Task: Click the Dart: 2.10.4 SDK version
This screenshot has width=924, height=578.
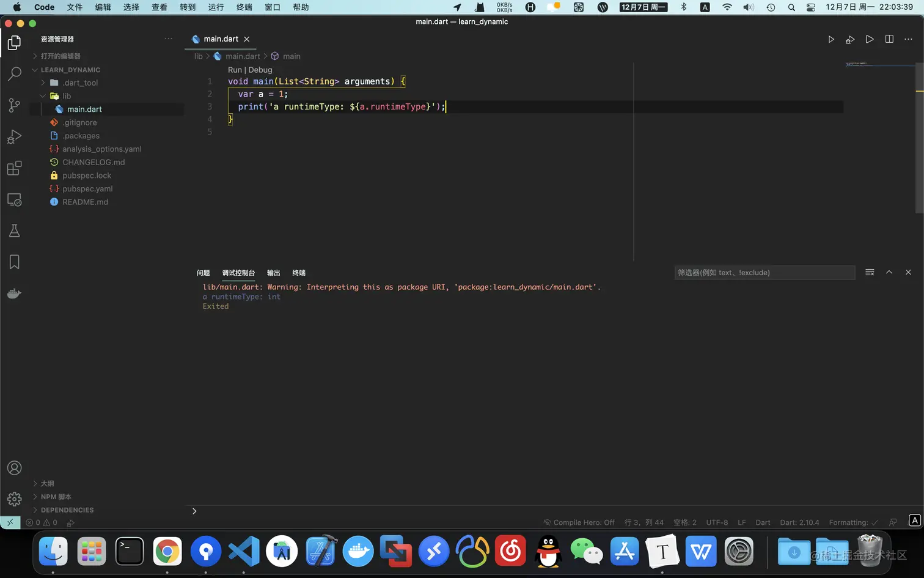Action: (799, 522)
